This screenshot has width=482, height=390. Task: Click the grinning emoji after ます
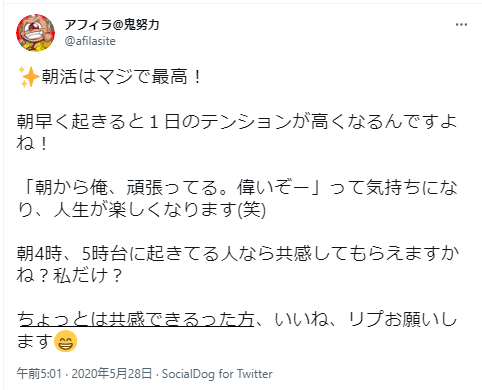coord(66,341)
